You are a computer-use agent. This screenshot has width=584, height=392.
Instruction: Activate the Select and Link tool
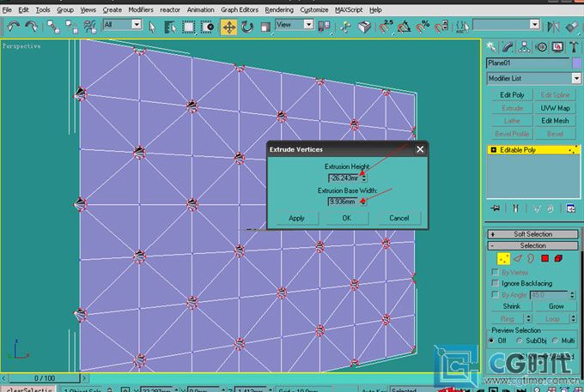click(x=53, y=27)
